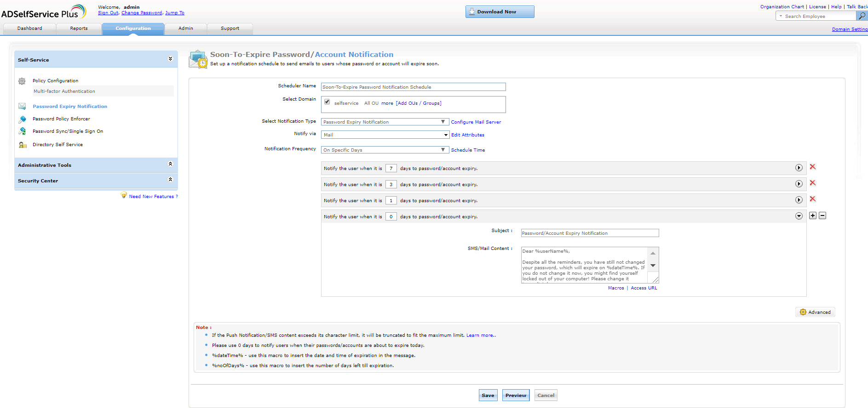Open the Configuration tab
Screen dimensions: 868x408
click(x=133, y=28)
